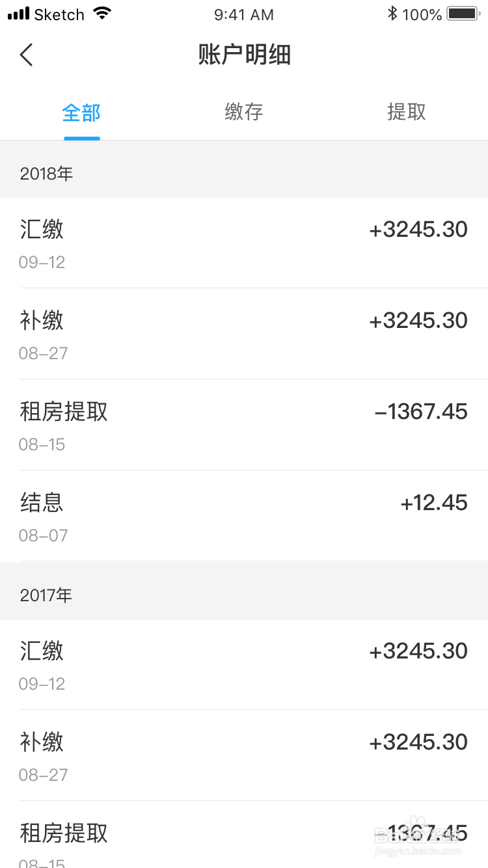Open the 提取 tab
The height and width of the screenshot is (868, 488).
point(407,112)
